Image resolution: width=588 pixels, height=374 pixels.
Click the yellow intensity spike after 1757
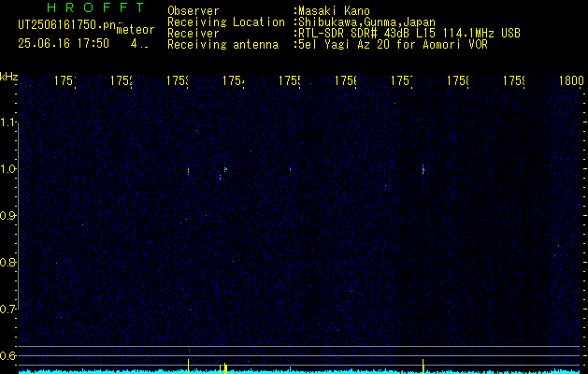[x=423, y=367]
